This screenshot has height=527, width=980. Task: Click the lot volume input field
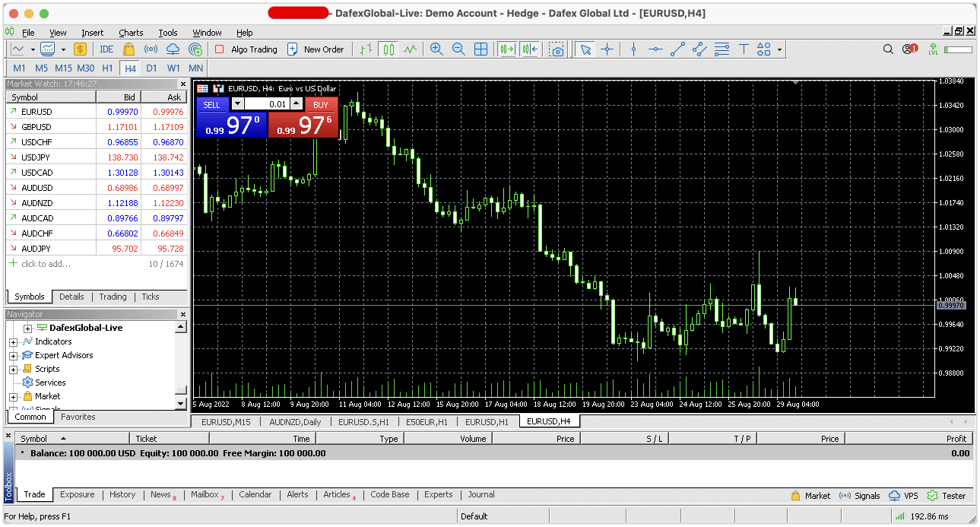(x=266, y=104)
